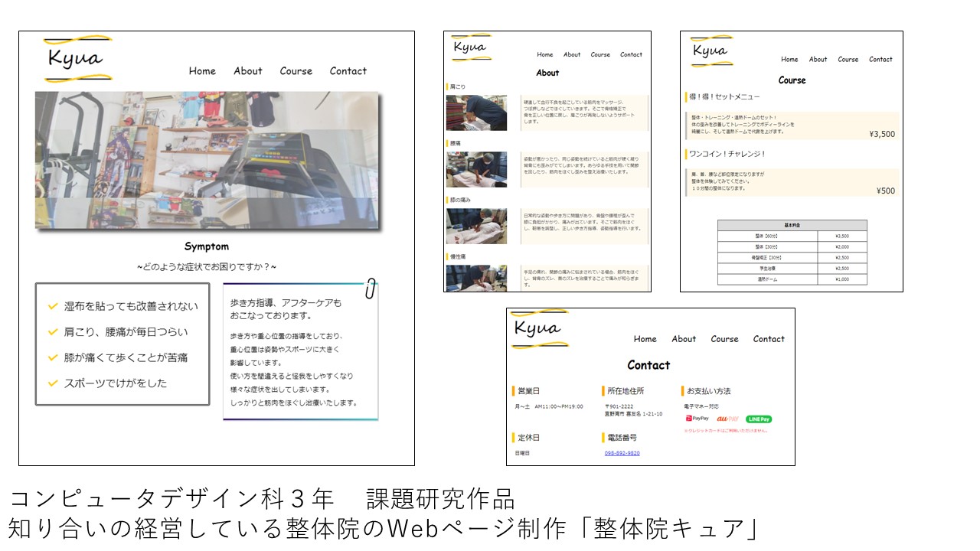The height and width of the screenshot is (551, 980).
Task: Choose Course in the Contact page nav
Action: (724, 339)
